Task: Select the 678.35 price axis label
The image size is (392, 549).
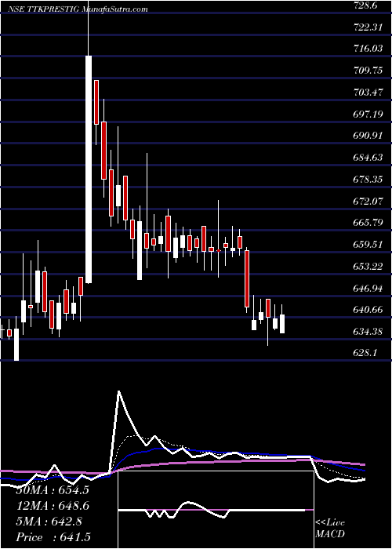Action: 368,180
